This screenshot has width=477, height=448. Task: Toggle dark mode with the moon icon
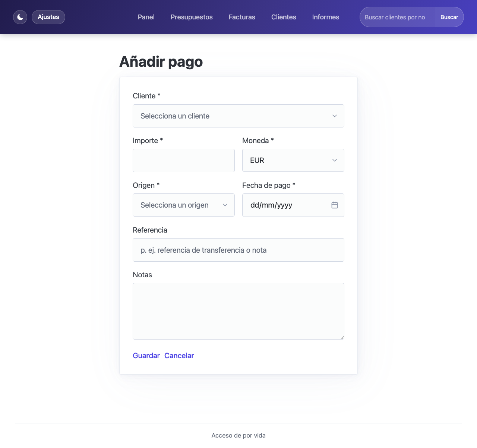pyautogui.click(x=20, y=17)
